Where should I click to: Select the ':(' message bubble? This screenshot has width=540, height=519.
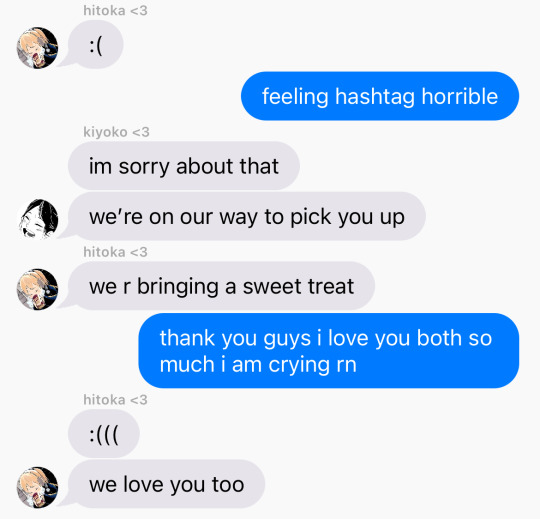tap(95, 44)
